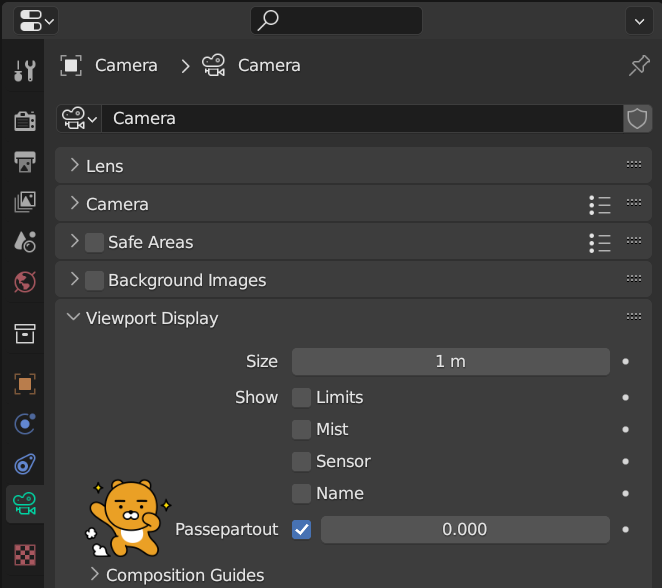The width and height of the screenshot is (662, 588).
Task: Open the Object Constraints tab
Action: pos(25,464)
